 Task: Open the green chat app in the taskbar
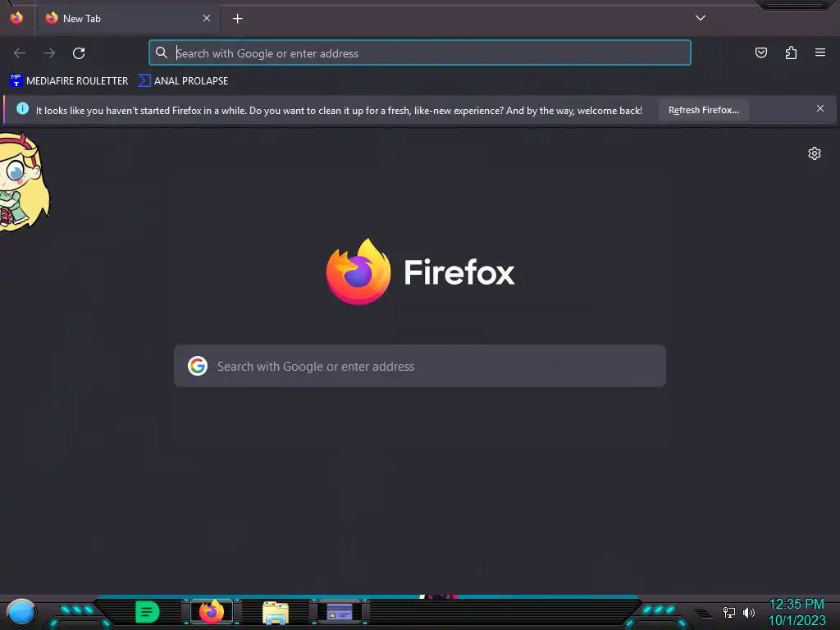[148, 612]
